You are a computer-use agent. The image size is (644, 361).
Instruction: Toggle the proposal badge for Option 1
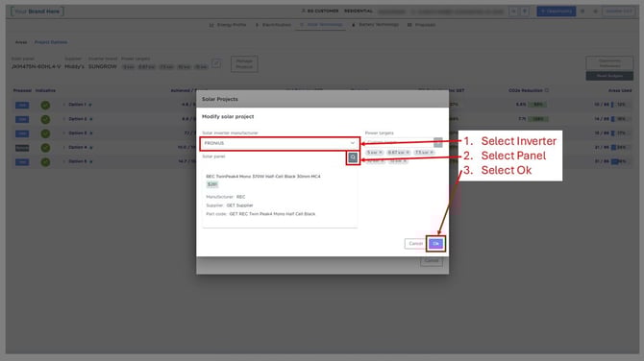click(22, 105)
